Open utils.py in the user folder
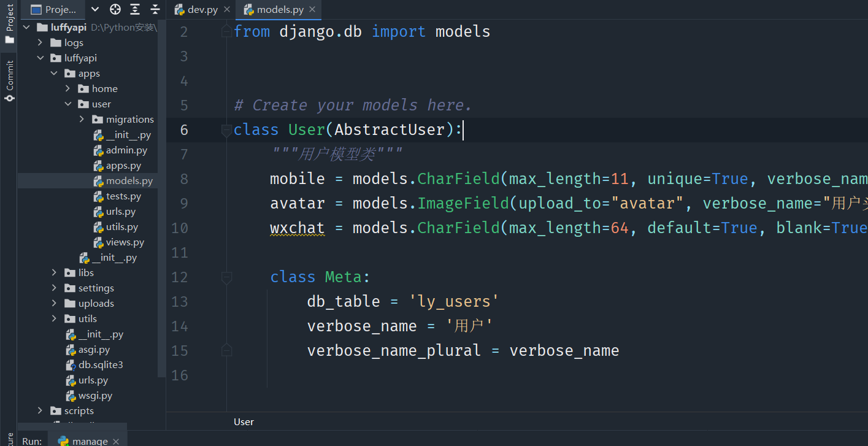The width and height of the screenshot is (868, 446). [122, 227]
